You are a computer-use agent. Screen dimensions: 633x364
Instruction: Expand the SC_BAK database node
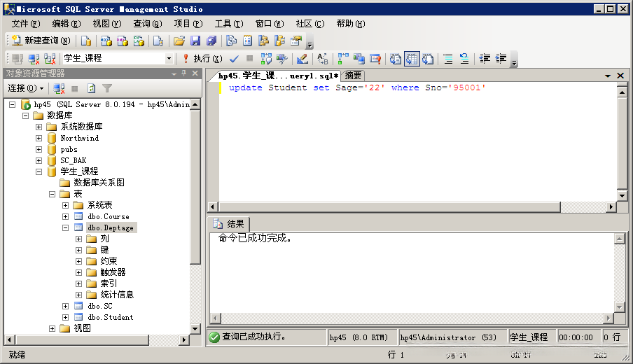tap(39, 160)
